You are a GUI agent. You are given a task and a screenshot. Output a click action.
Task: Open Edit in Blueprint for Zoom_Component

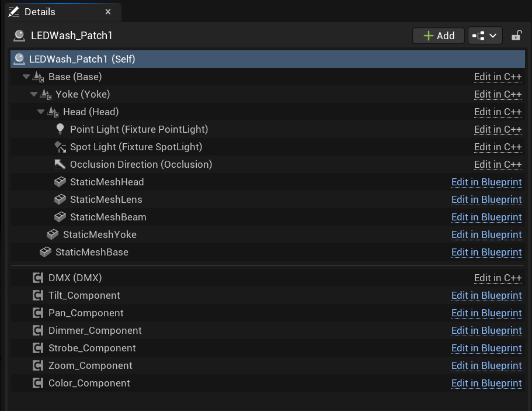[x=486, y=366]
